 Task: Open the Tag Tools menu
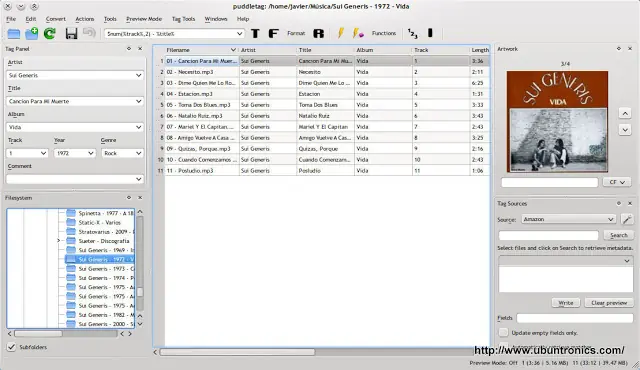183,19
